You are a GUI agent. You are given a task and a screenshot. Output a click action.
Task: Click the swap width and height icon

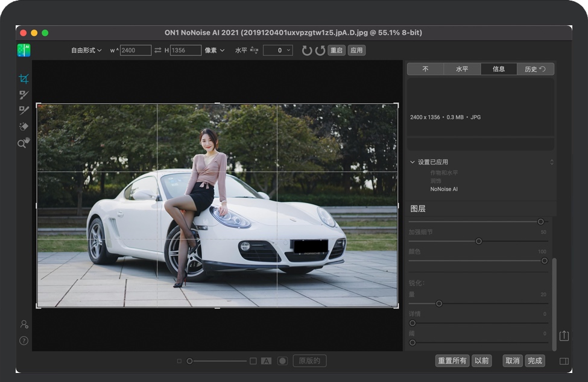pos(158,51)
